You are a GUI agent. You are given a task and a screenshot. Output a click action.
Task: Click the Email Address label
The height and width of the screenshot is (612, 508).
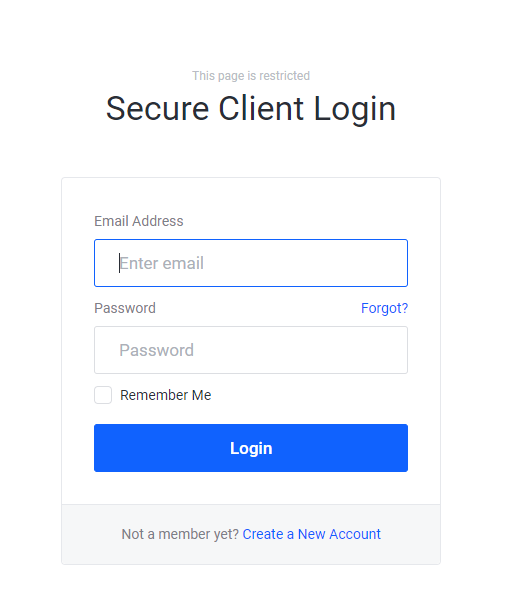click(x=139, y=221)
